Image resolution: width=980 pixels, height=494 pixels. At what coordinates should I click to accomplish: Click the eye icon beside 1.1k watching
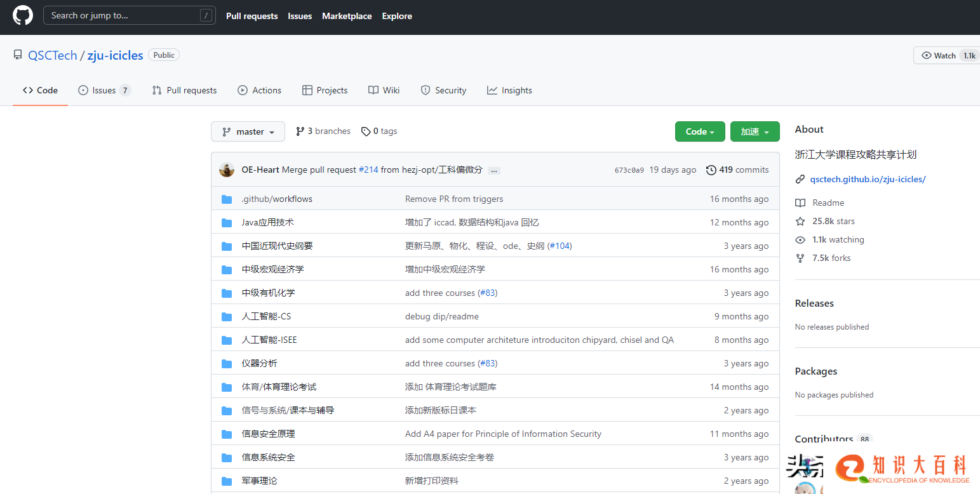pos(800,240)
